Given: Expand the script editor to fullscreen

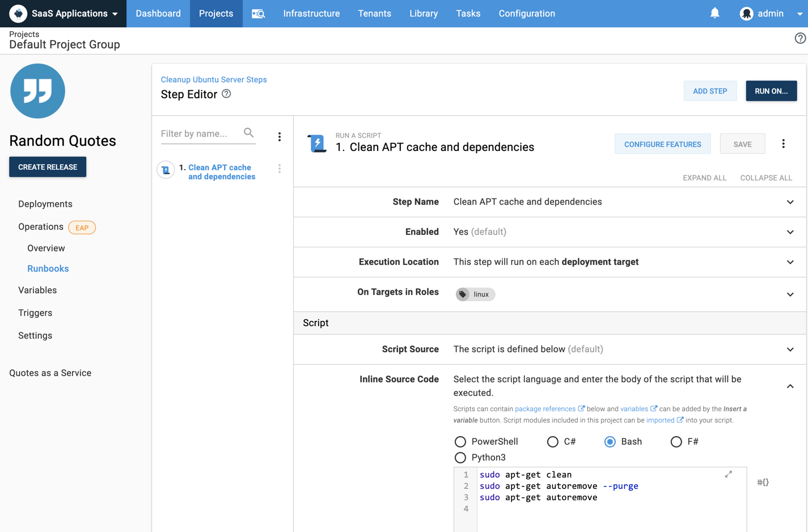Looking at the screenshot, I should [x=728, y=474].
